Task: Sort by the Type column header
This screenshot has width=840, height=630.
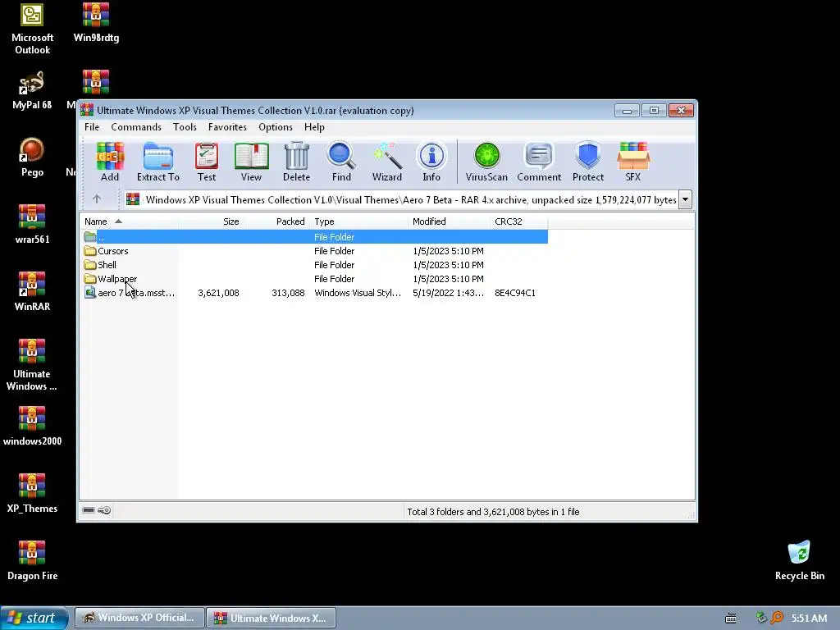Action: click(x=358, y=221)
